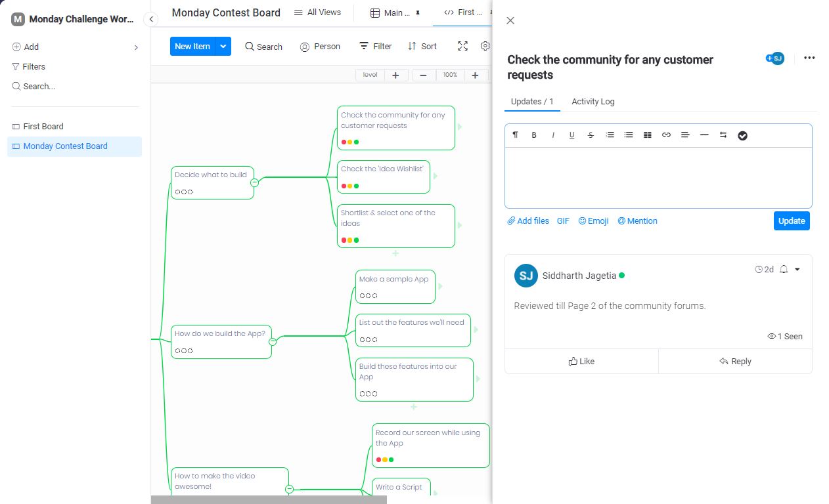Click the bell reminder icon on Siddharth's update
829x504 pixels.
pyautogui.click(x=784, y=269)
